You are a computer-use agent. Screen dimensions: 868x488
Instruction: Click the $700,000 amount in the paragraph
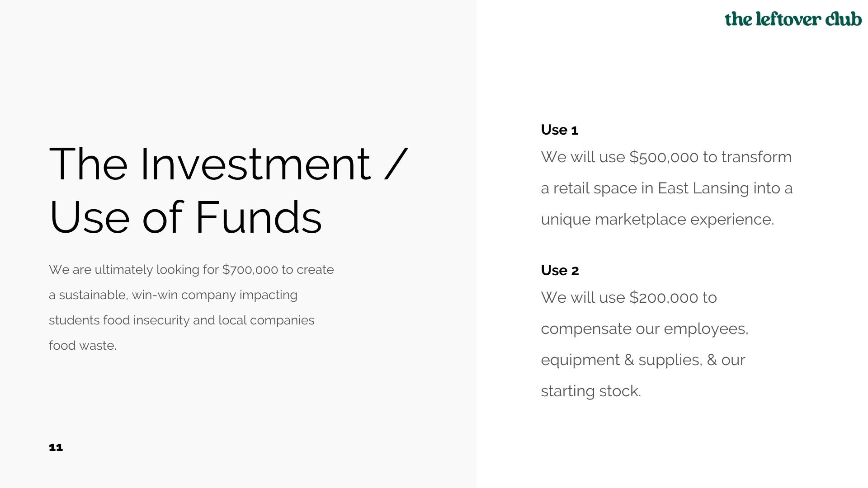(x=250, y=270)
